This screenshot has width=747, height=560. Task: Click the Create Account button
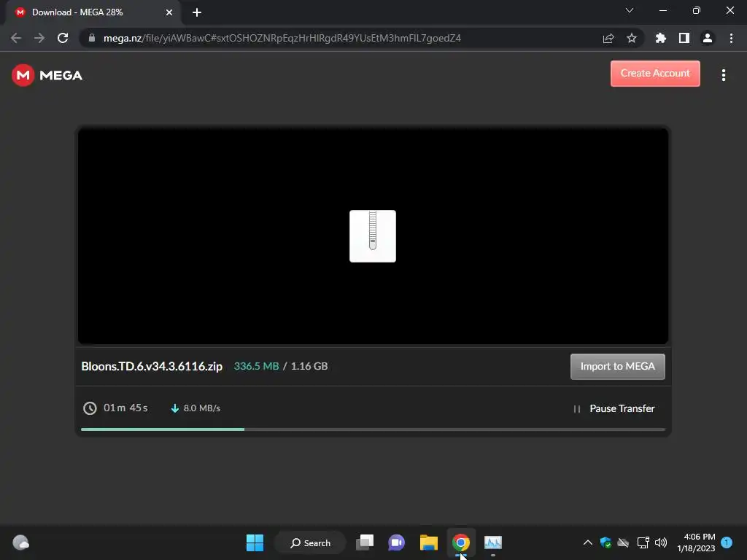click(x=655, y=74)
